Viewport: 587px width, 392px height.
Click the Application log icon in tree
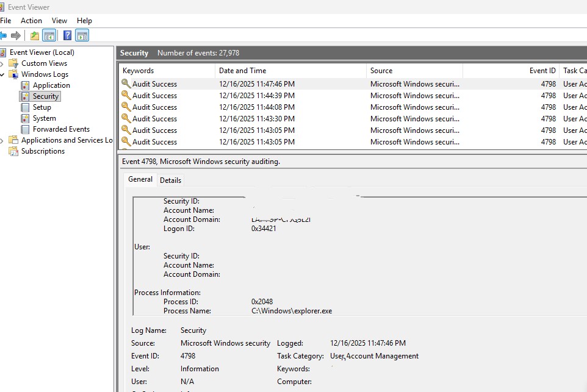tap(25, 85)
